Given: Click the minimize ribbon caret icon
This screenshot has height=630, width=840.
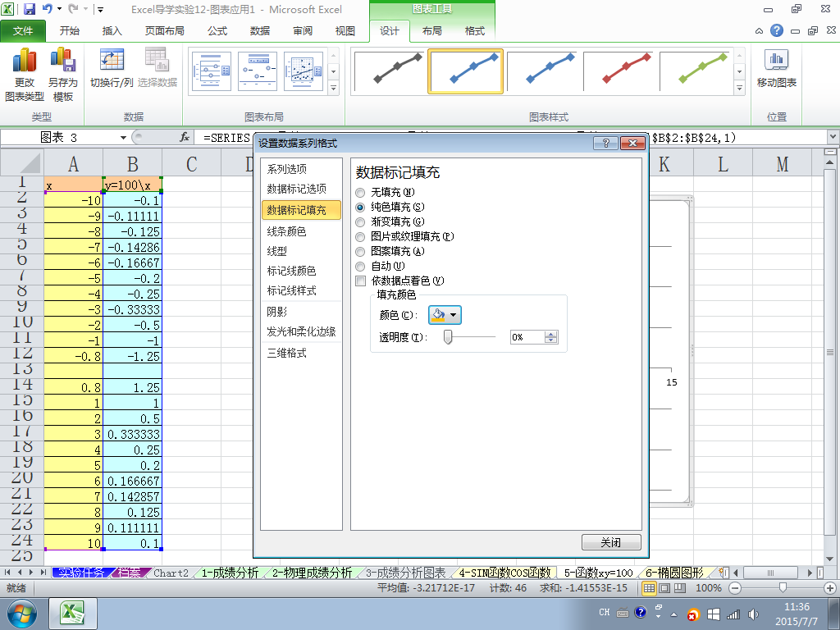Looking at the screenshot, I should (759, 31).
